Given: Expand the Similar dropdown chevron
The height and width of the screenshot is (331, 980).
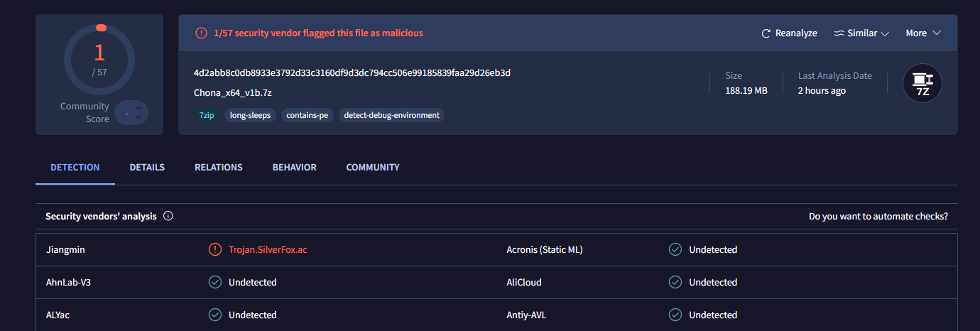Looking at the screenshot, I should [x=885, y=33].
